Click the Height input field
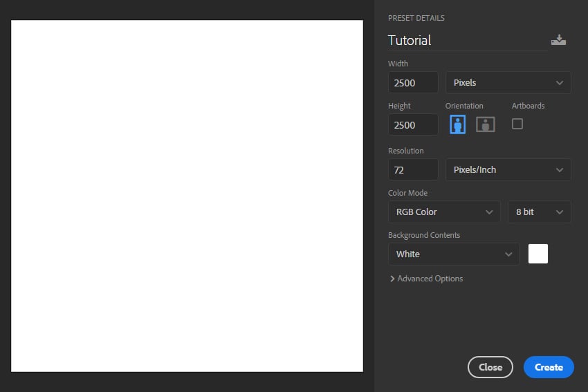The width and height of the screenshot is (588, 392). (413, 124)
